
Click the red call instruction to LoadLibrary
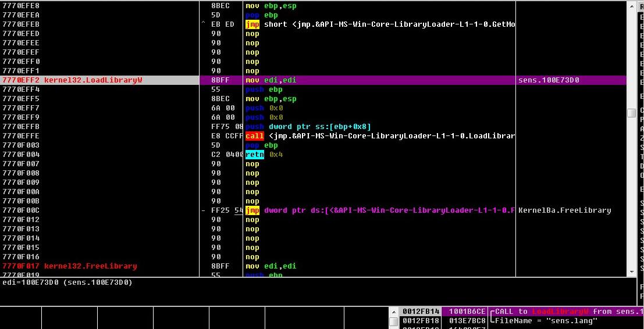click(x=254, y=136)
